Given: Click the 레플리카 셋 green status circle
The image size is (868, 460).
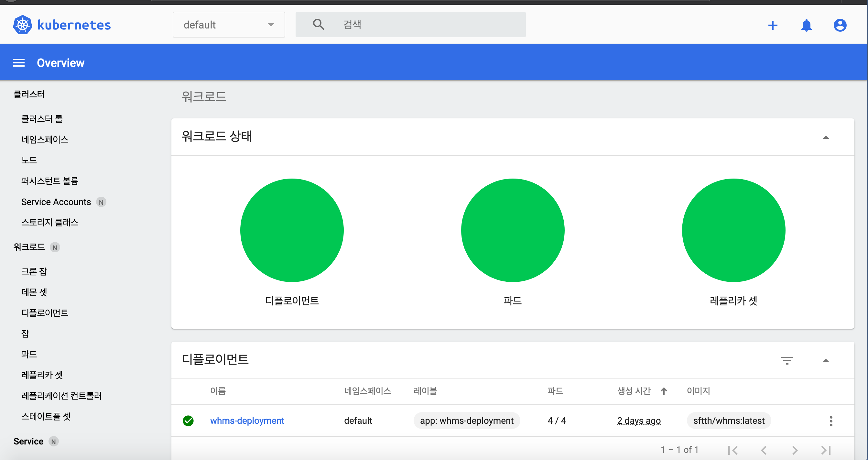Looking at the screenshot, I should [733, 230].
